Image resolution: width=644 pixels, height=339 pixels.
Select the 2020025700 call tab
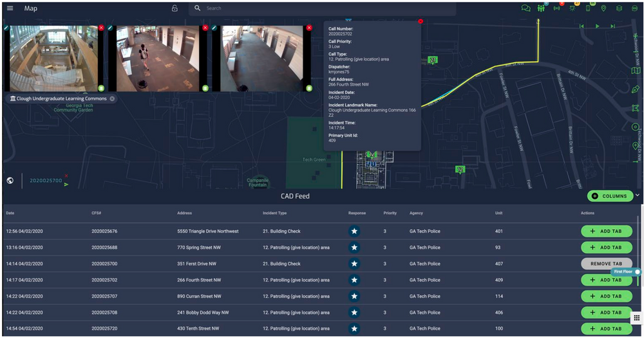click(x=46, y=181)
